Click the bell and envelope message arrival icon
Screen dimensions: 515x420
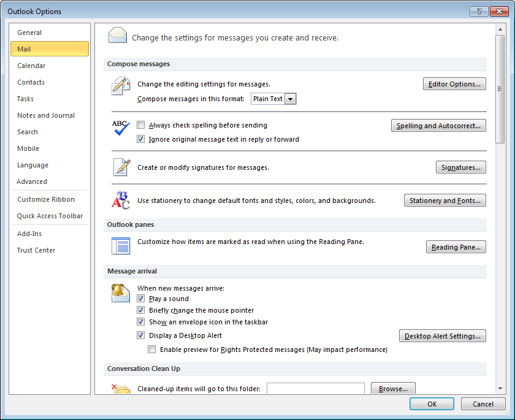121,293
